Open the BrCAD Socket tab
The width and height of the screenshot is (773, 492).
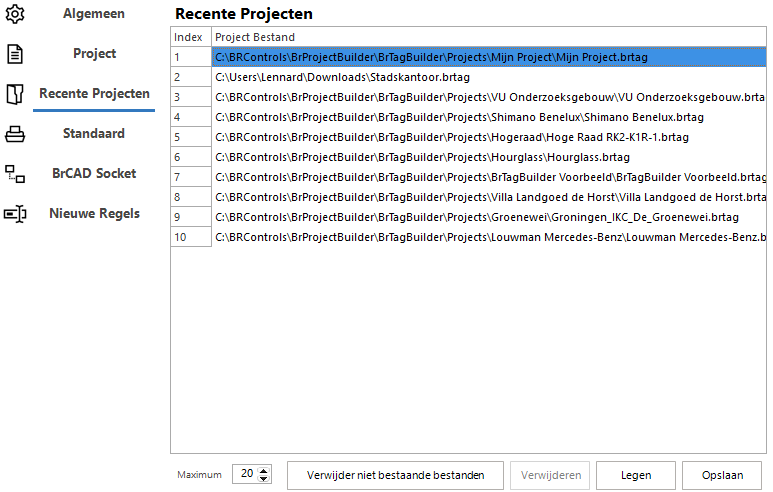tap(94, 173)
